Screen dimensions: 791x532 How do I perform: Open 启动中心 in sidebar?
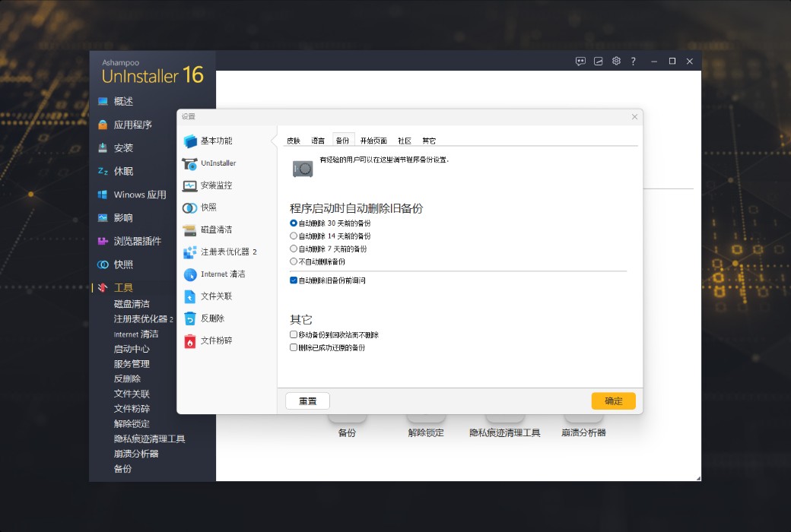(x=132, y=349)
